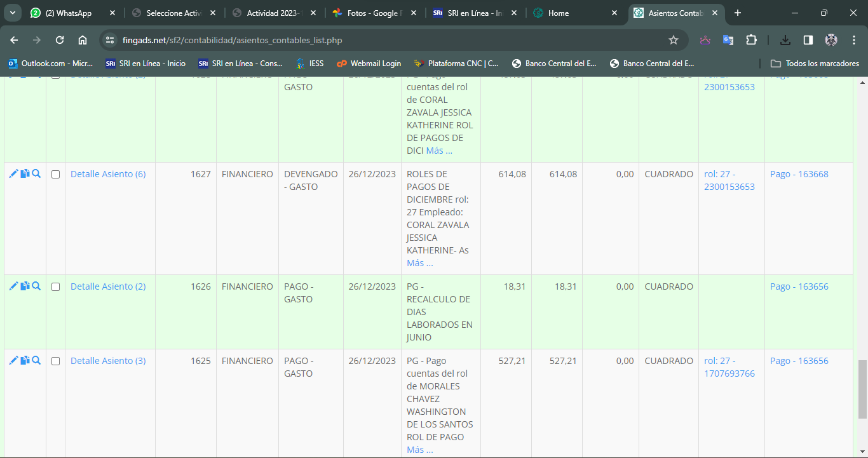Click the copy icon for entry 1626
This screenshot has width=868, height=458.
(x=25, y=286)
